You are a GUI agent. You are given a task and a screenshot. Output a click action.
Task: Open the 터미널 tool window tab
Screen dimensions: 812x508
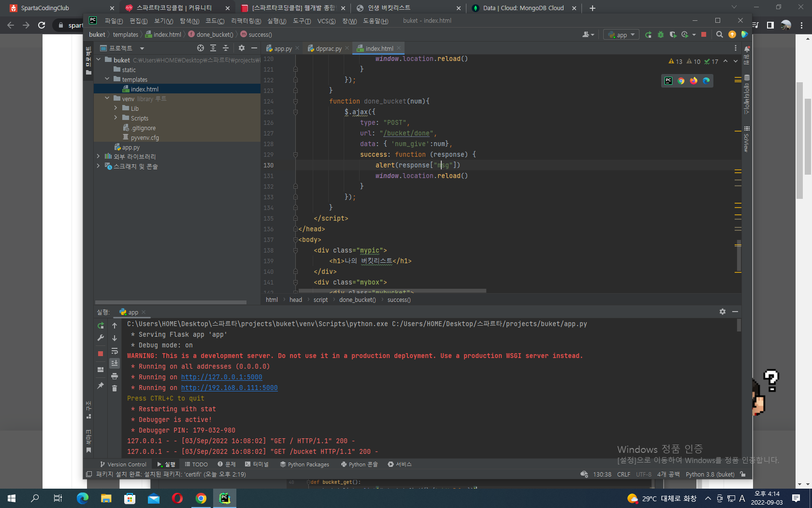click(x=257, y=464)
